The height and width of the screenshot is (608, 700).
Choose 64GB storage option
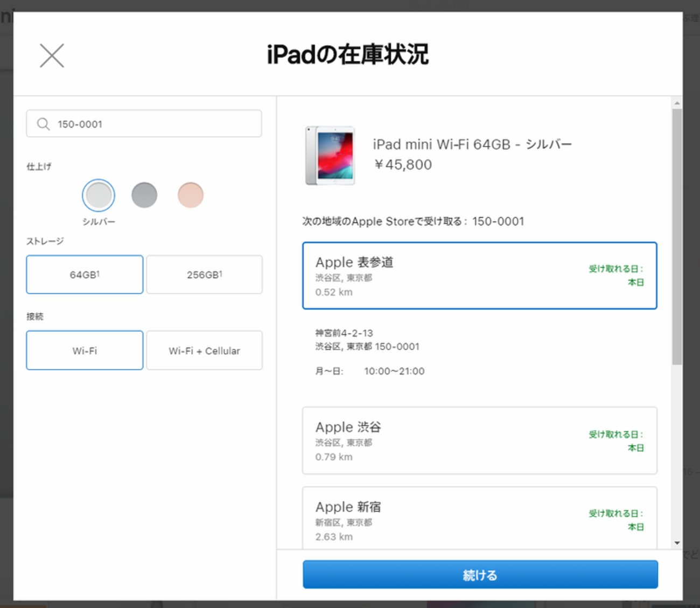coord(85,275)
